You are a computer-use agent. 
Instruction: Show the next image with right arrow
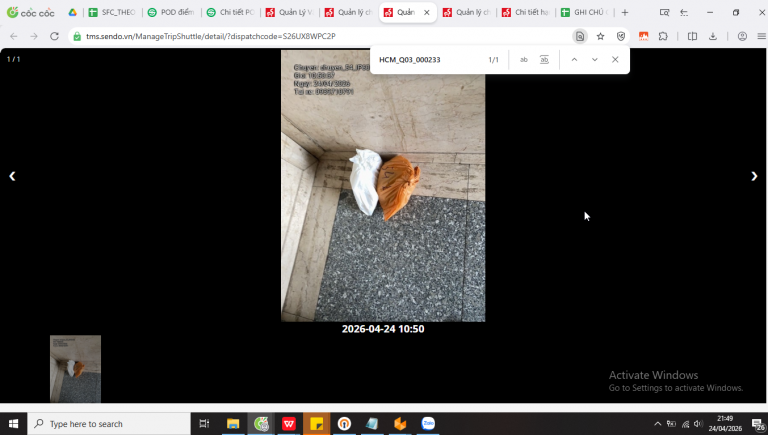(754, 176)
